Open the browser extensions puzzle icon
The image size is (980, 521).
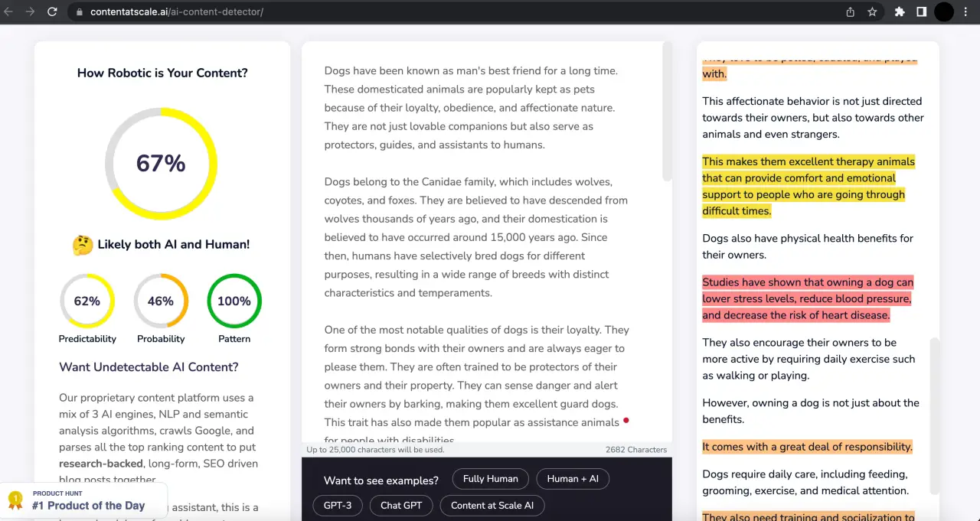pyautogui.click(x=900, y=11)
